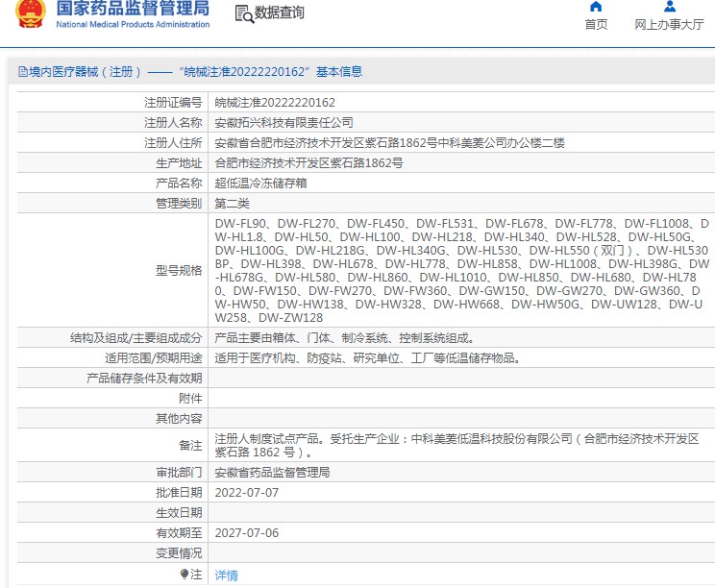Click the 产品储存条件及有效期 label
Screen dimensions: 715x588
click(144, 378)
